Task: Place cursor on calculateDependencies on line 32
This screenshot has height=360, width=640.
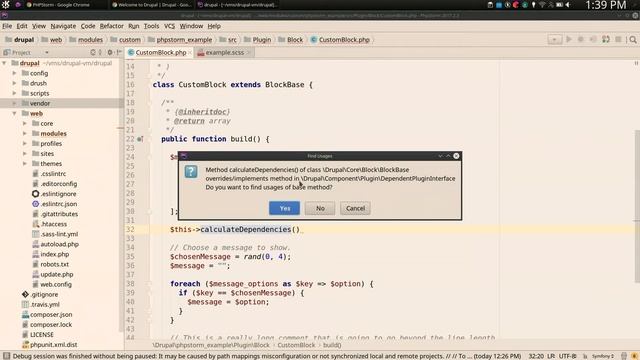Action: [245, 229]
